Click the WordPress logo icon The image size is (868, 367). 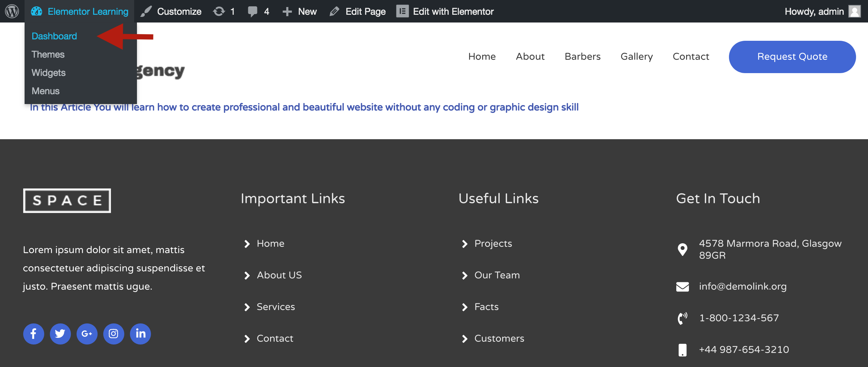tap(12, 11)
